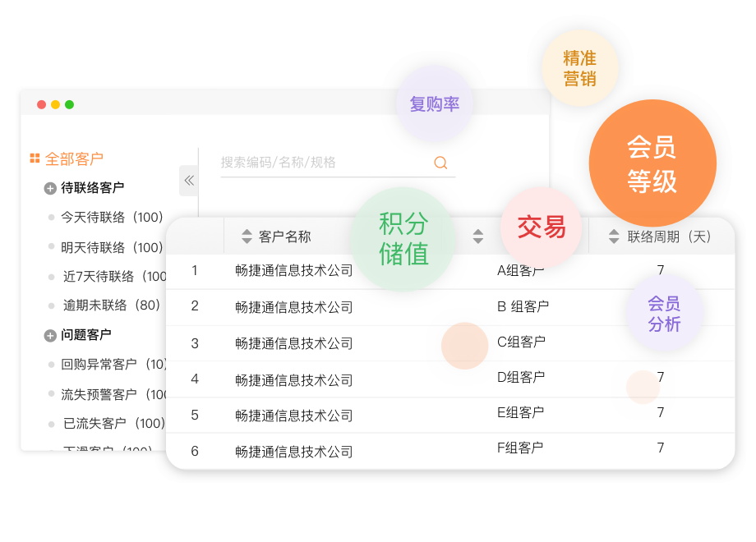The height and width of the screenshot is (542, 756).
Task: Expand the 待联络客户 plus icon
Action: [x=50, y=188]
